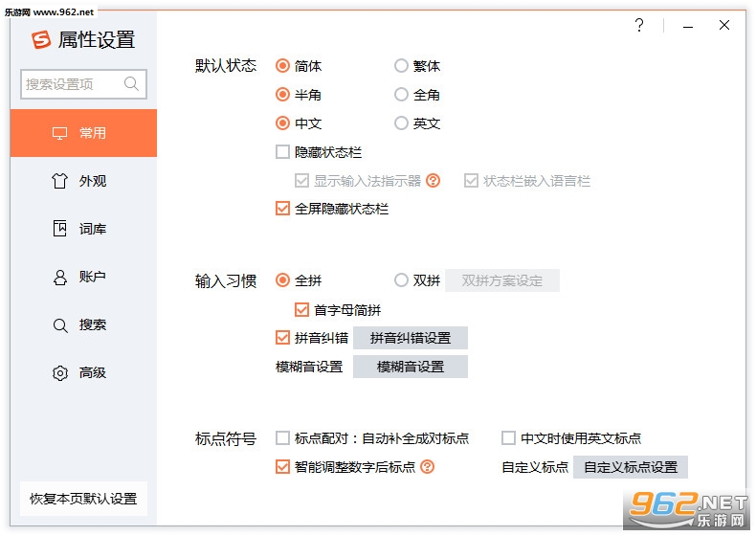
Task: Enable 标点配对 auto-complete checkbox
Action: (x=282, y=438)
